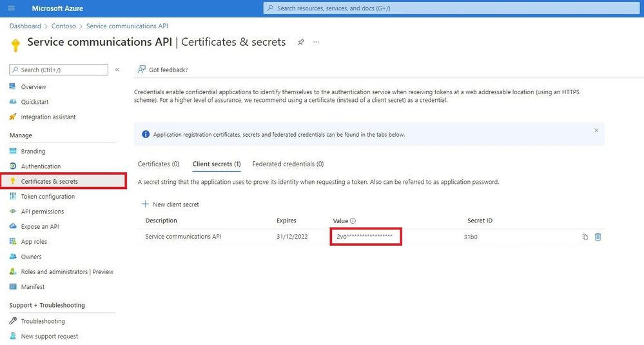Click the Expose an API cloud icon

click(x=13, y=226)
